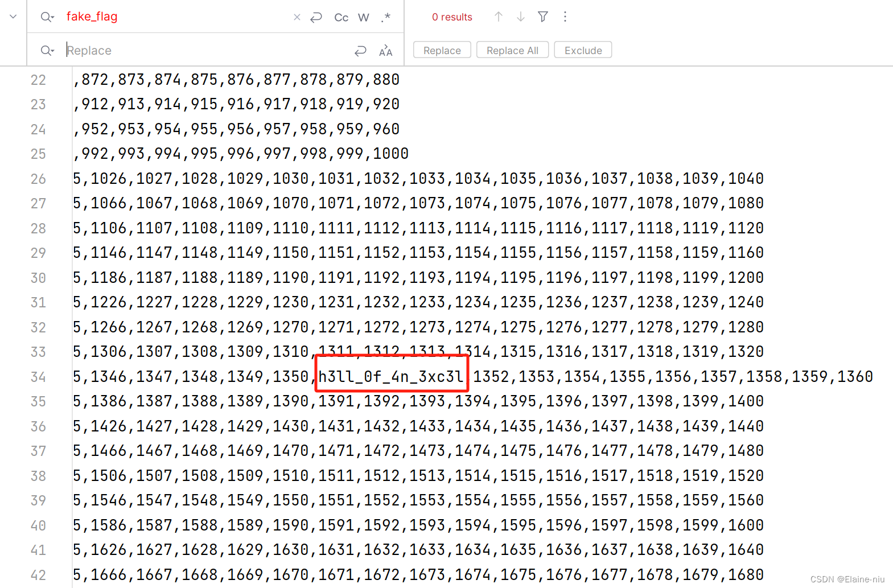Toggle Preserve Case (AA) option
893x588 pixels.
385,51
